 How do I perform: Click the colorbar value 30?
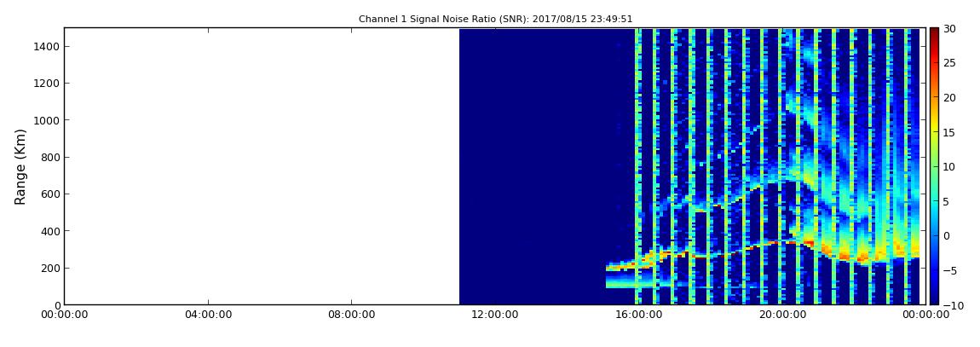(x=950, y=28)
